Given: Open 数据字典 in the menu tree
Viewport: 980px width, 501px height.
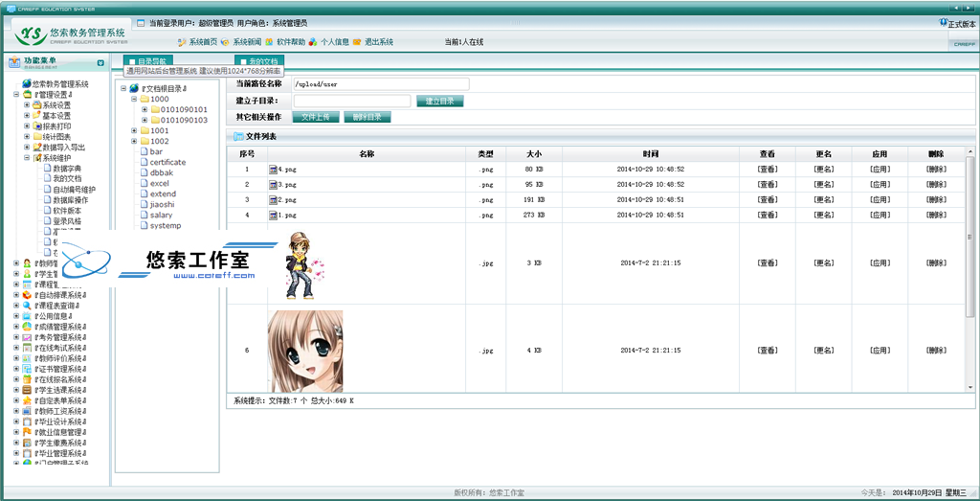Looking at the screenshot, I should click(67, 169).
